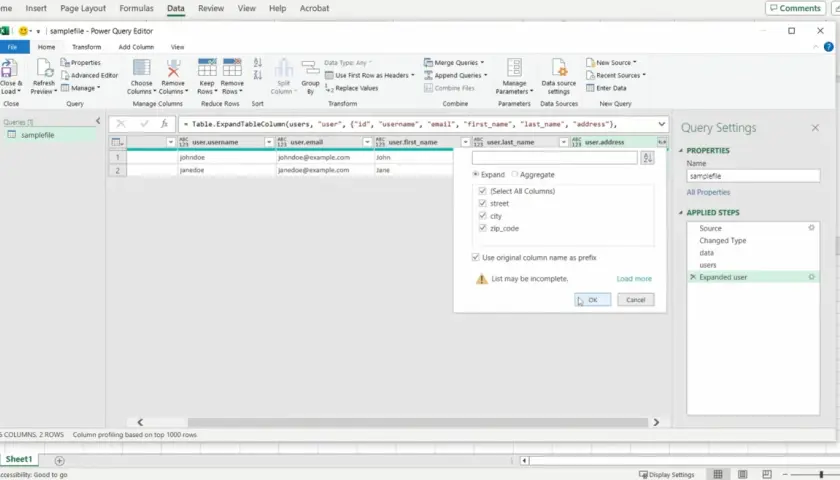
Task: Click the Load more link
Action: (634, 279)
